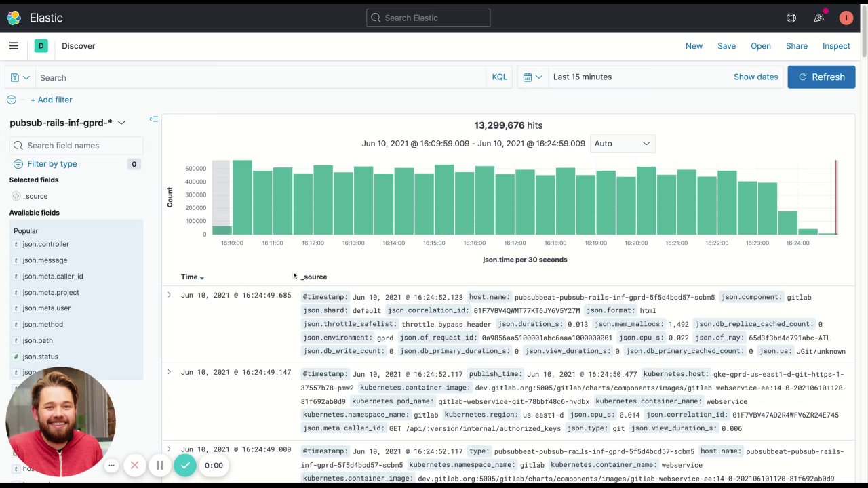This screenshot has height=488, width=868.
Task: Select the json.meta.caller_id field
Action: tap(53, 277)
